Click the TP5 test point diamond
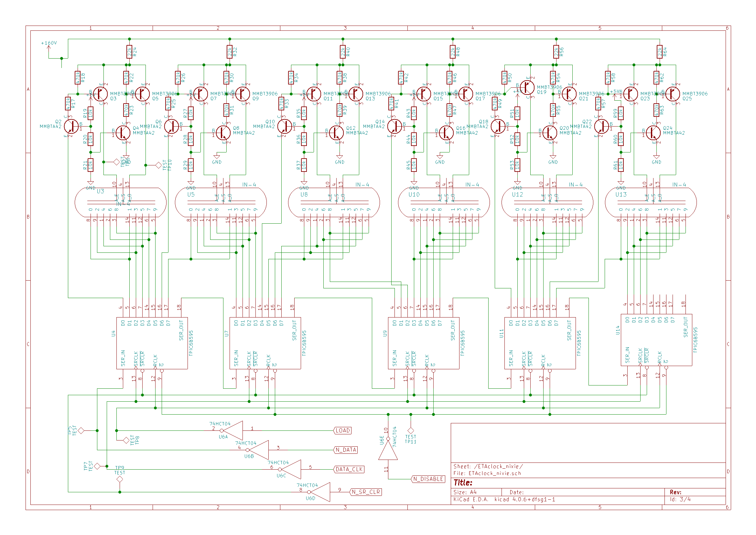Viewport: 756px width, 535px height. (81, 430)
